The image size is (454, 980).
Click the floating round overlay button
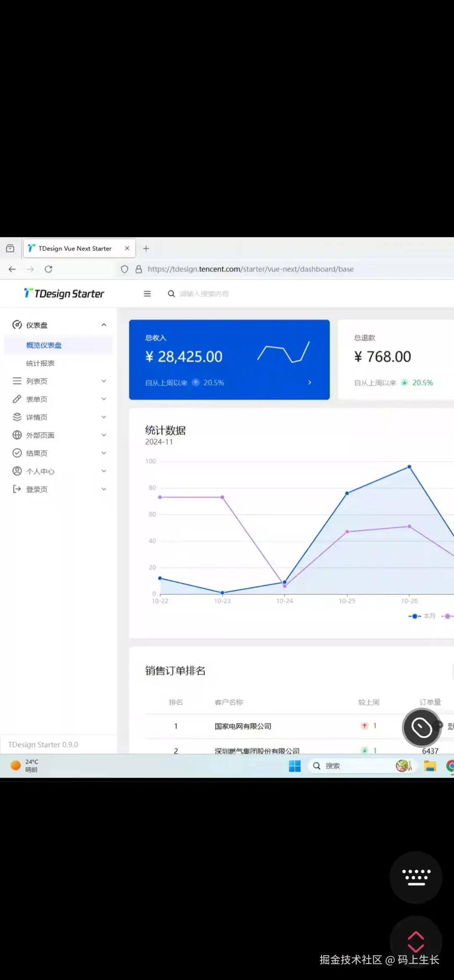click(422, 728)
